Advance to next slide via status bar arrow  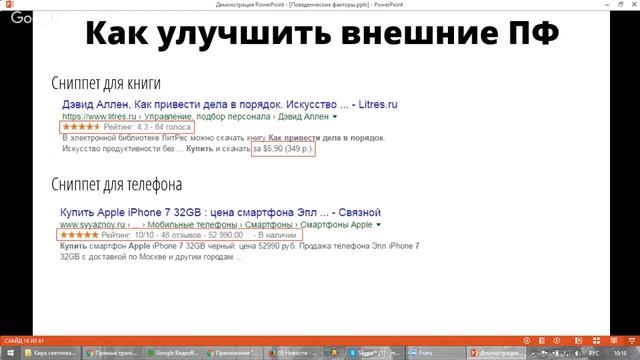coord(557,340)
